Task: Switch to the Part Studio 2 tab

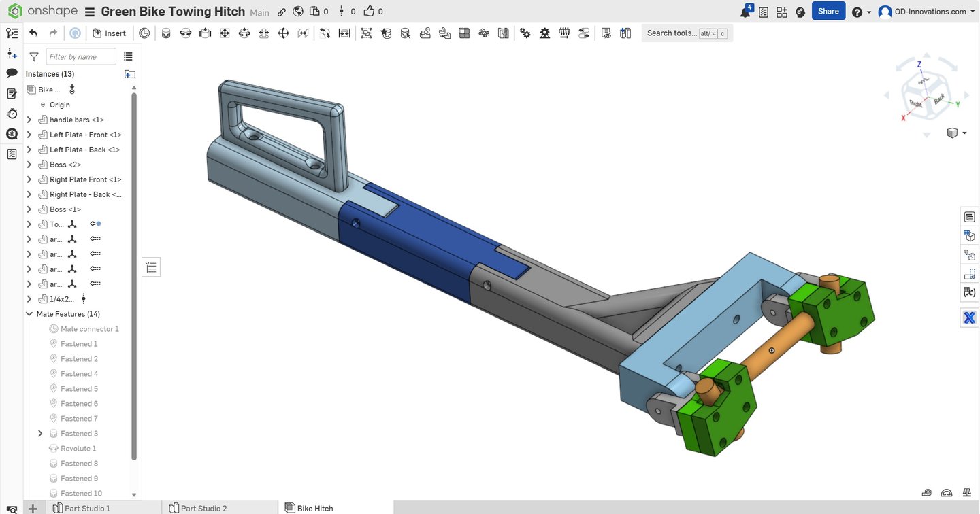Action: 203,508
